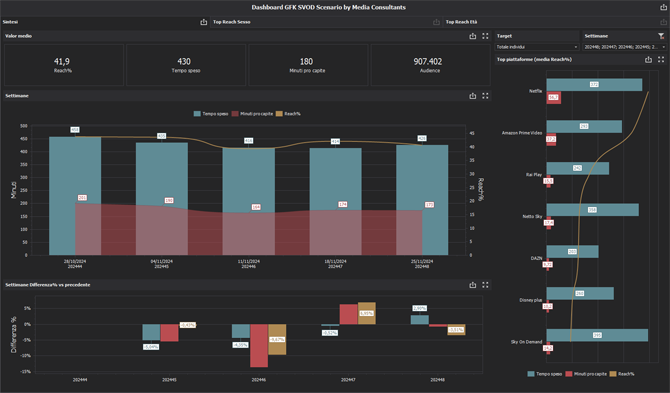
Task: Click the 'Valor medio' panel title
Action: [18, 36]
